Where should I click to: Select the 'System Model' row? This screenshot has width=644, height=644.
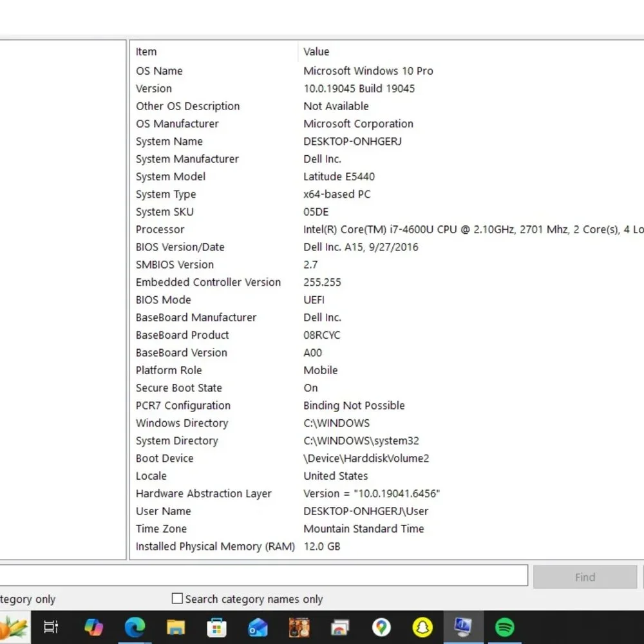[x=171, y=177]
